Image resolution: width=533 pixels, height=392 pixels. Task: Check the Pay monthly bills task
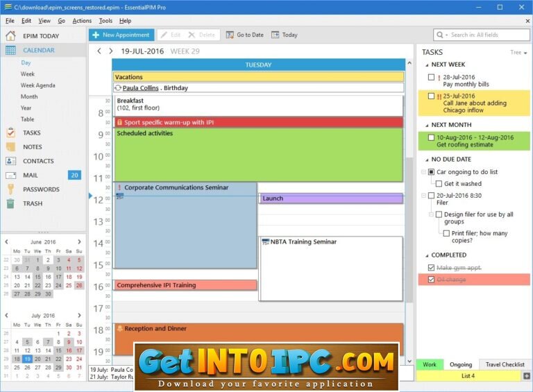pos(431,77)
